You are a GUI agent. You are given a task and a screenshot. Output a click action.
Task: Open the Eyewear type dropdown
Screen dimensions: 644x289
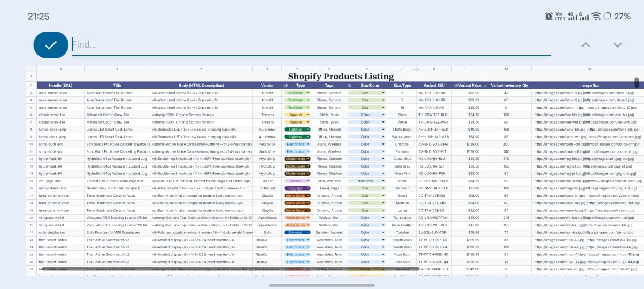297,233
